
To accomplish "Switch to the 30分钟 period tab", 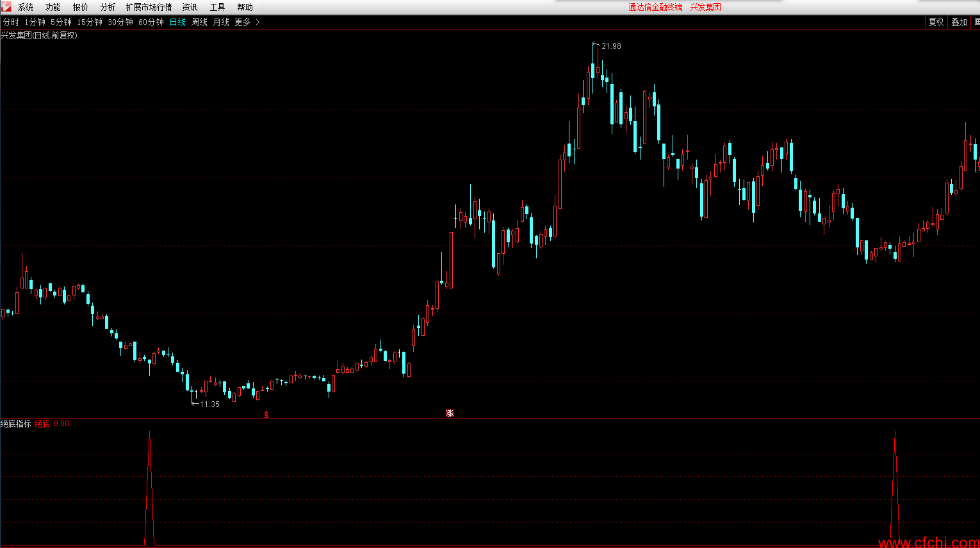I will pos(120,22).
